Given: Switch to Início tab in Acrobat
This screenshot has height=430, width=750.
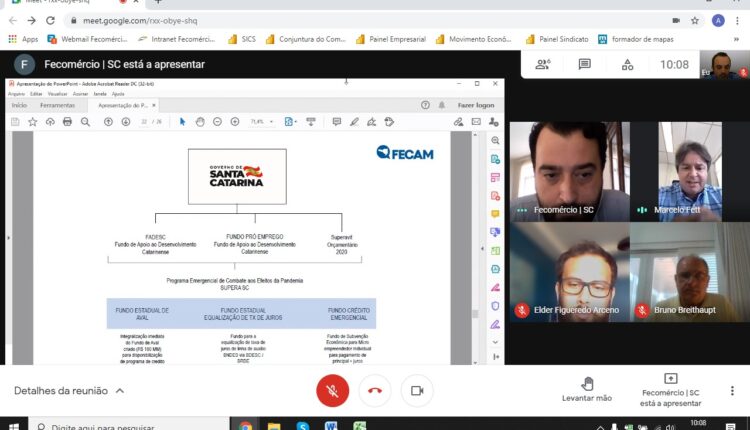Looking at the screenshot, I should point(20,105).
